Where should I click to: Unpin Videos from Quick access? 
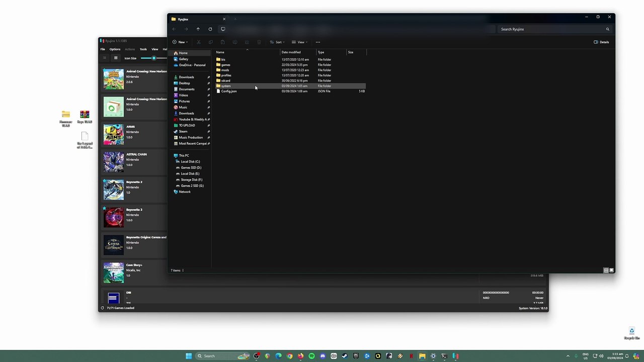(208, 95)
